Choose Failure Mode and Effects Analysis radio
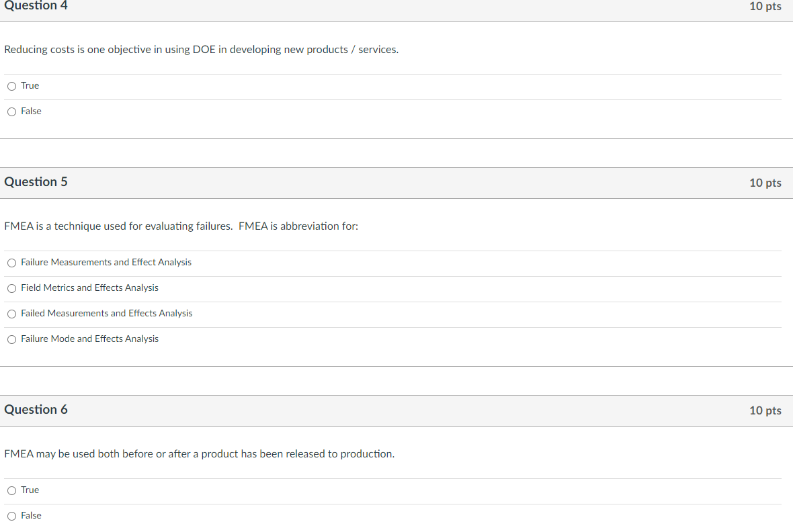 [x=11, y=339]
